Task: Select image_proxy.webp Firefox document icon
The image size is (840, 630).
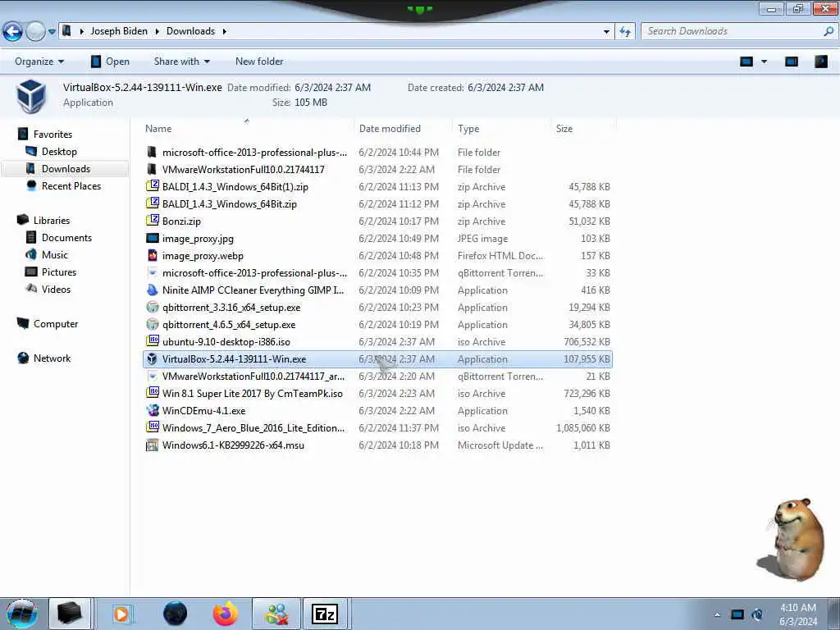Action: coord(152,256)
